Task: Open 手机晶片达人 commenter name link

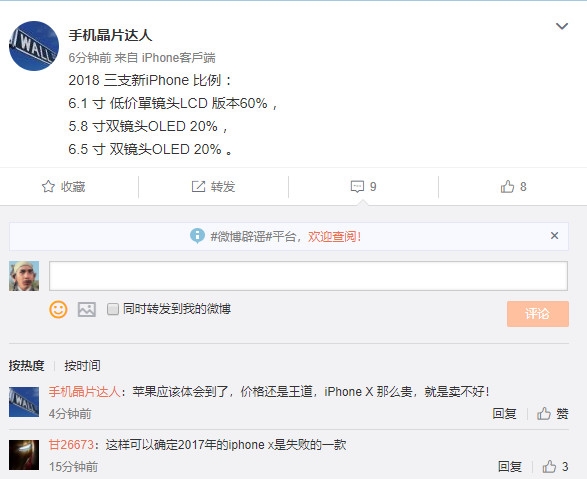Action: (x=85, y=392)
